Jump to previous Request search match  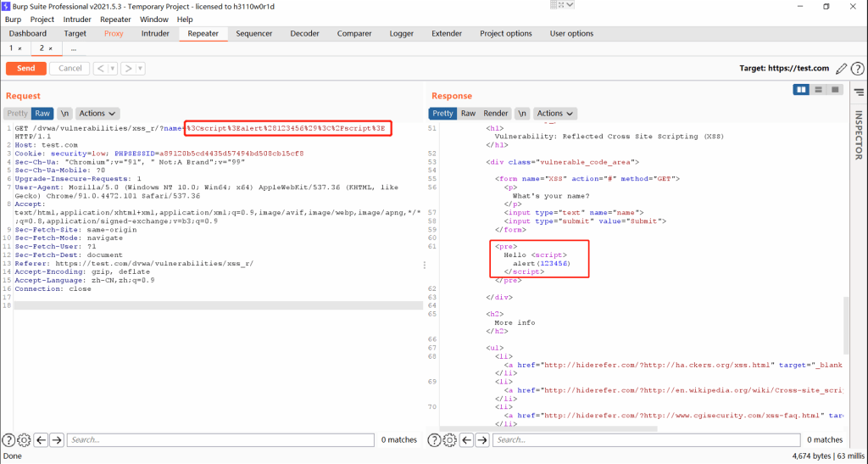click(41, 440)
